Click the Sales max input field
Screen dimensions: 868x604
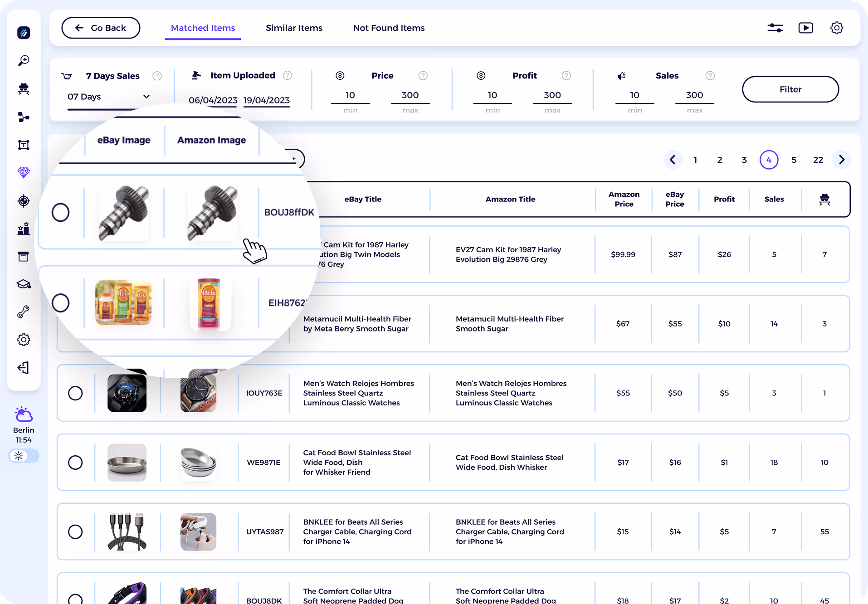coord(694,95)
